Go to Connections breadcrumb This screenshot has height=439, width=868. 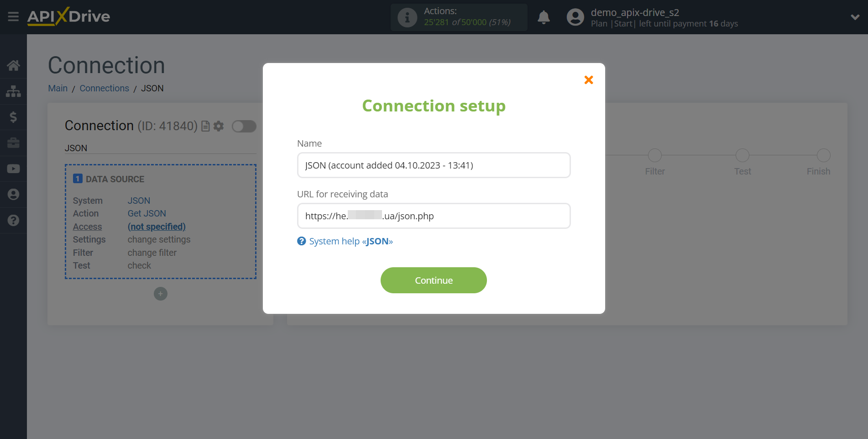tap(105, 88)
